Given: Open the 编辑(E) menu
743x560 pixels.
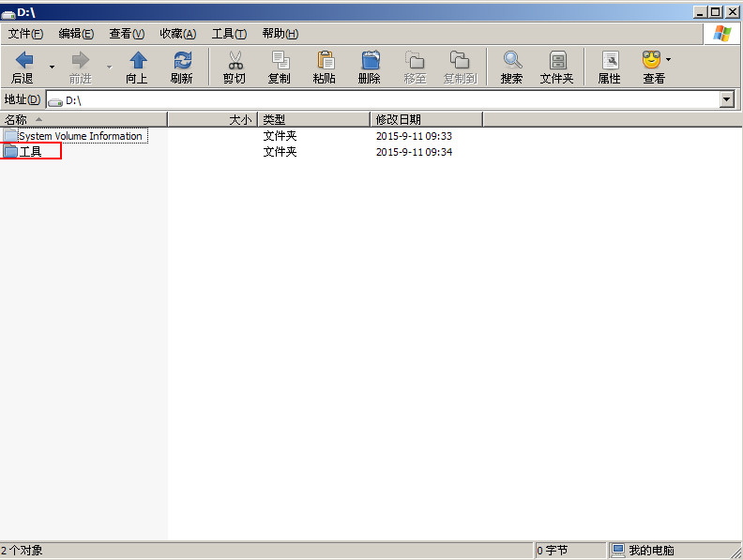Looking at the screenshot, I should (x=76, y=34).
